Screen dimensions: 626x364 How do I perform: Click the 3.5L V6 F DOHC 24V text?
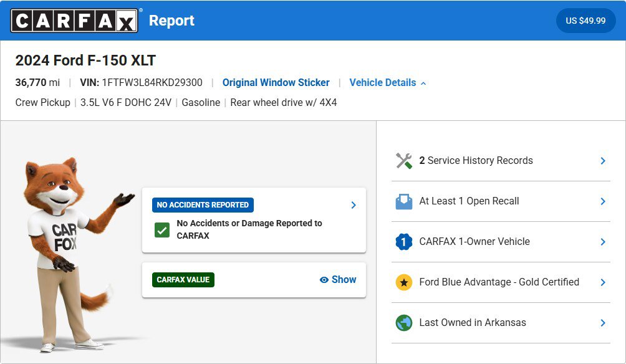tap(126, 103)
